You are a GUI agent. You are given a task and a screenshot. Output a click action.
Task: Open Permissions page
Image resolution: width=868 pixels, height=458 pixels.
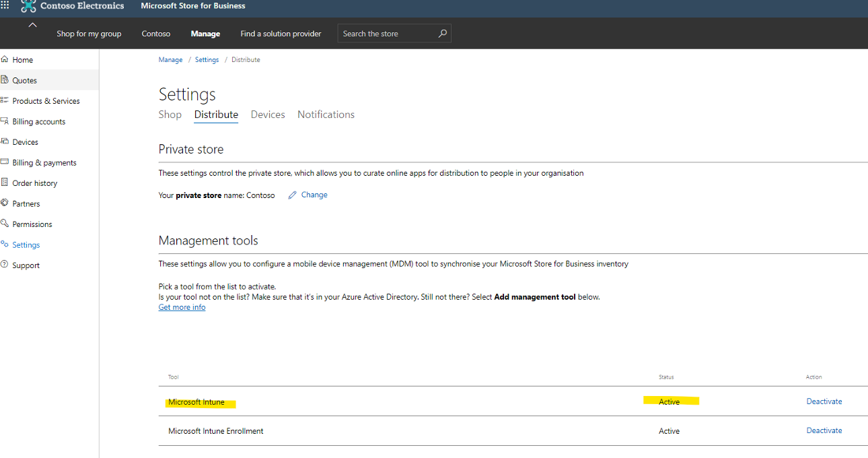(32, 224)
